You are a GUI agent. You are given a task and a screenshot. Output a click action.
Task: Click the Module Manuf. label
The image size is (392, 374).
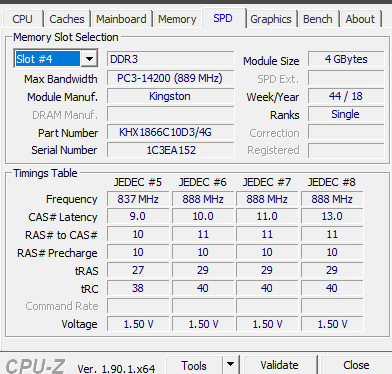tap(63, 97)
